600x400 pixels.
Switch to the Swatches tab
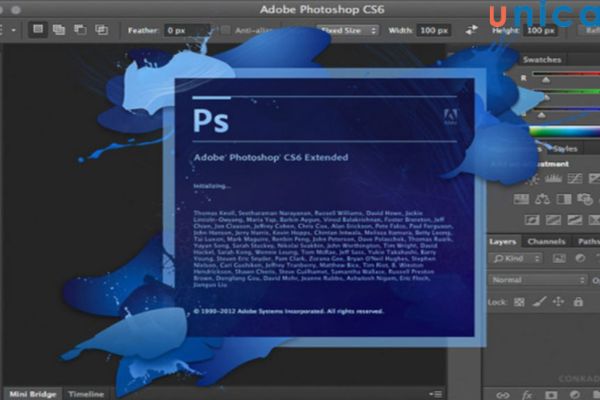coord(542,60)
